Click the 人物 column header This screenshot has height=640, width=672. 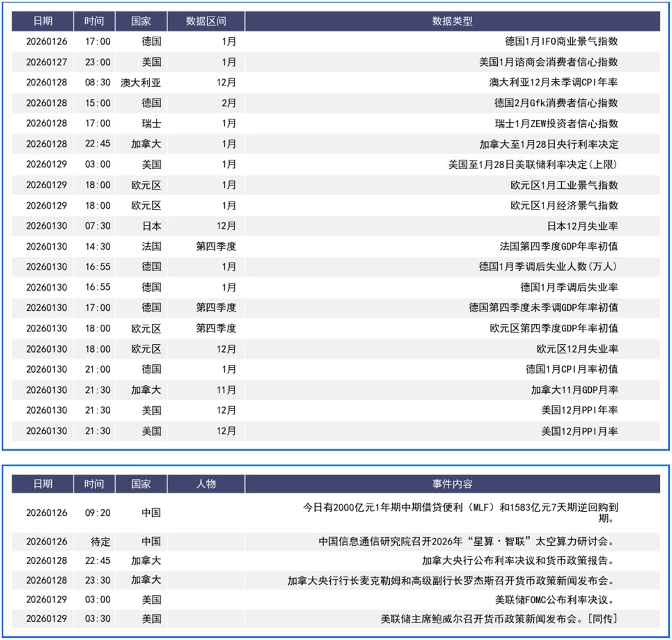coord(206,484)
